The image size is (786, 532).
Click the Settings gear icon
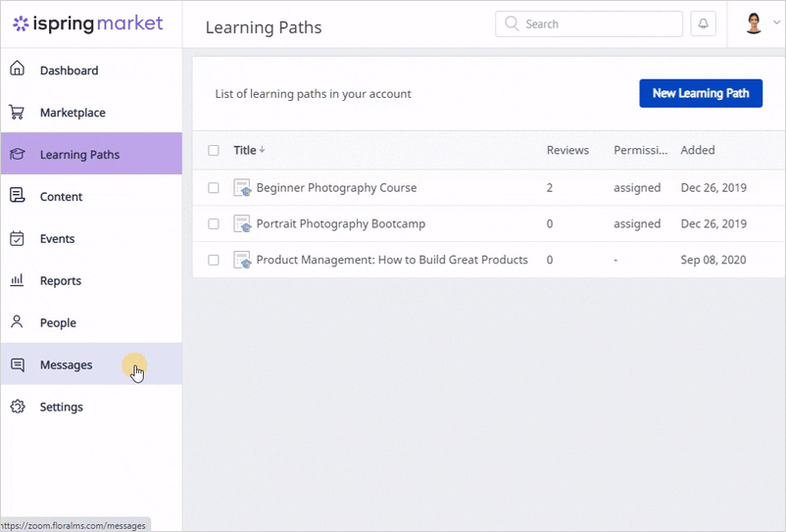click(x=17, y=407)
